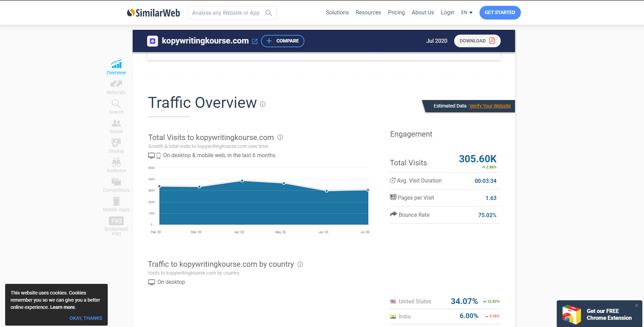Click the Mar '20 chart data point
644x327 pixels.
[x=199, y=187]
